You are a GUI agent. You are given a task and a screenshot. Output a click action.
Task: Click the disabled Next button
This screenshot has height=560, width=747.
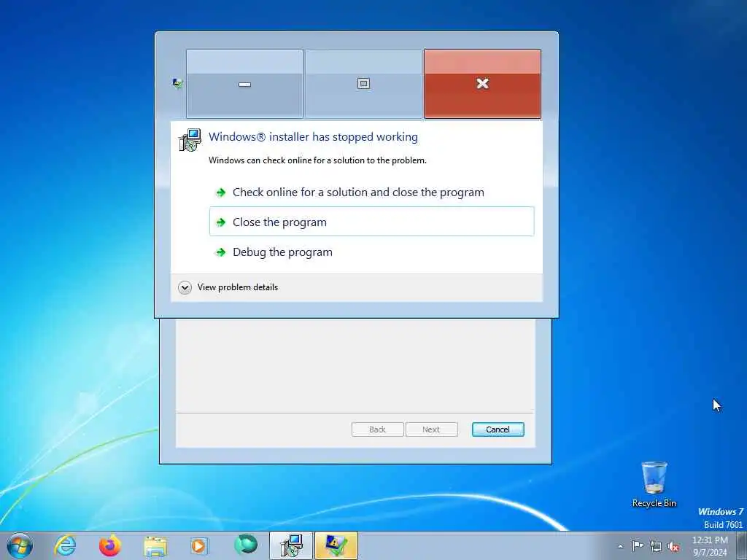[431, 429]
